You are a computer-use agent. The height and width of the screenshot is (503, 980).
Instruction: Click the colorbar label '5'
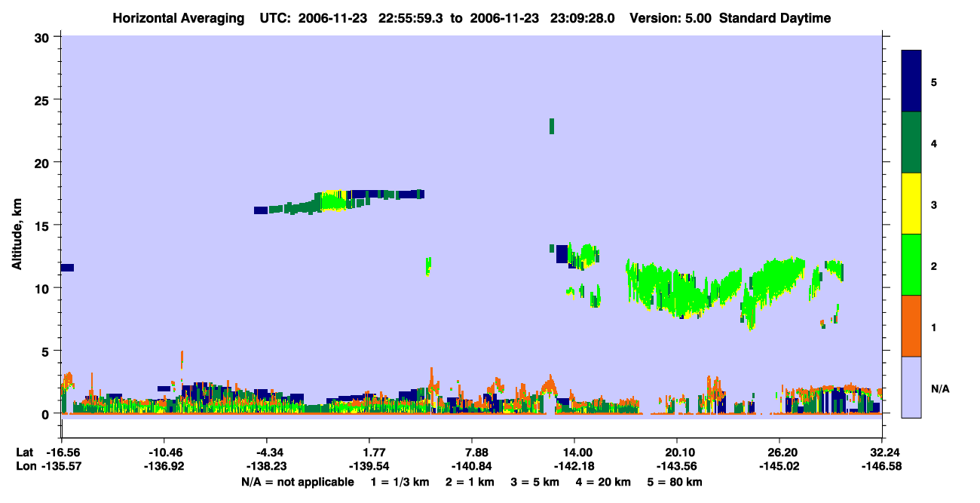click(x=934, y=82)
